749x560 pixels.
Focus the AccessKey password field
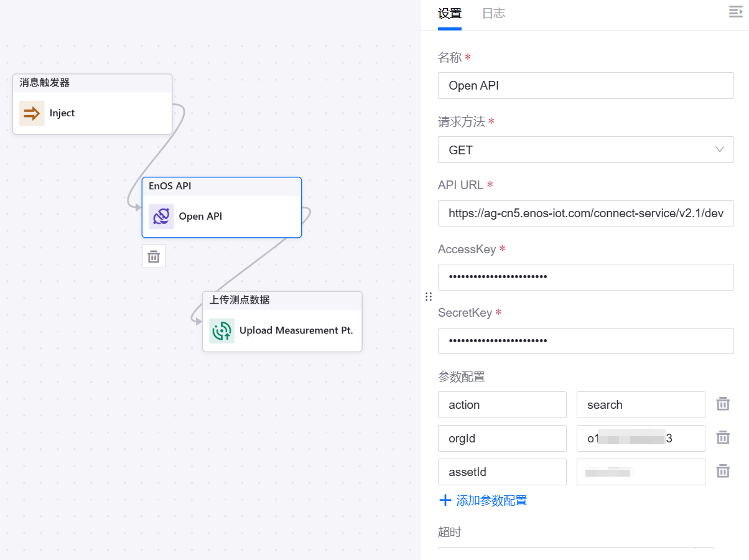(x=585, y=278)
